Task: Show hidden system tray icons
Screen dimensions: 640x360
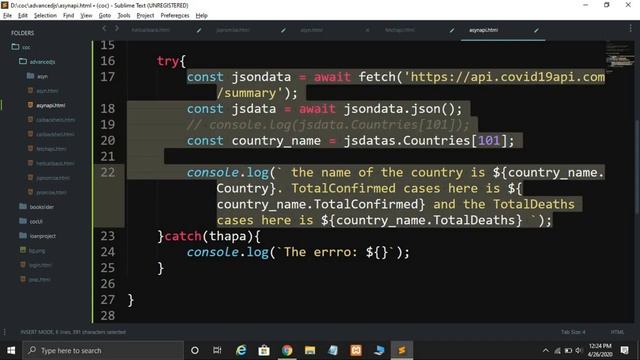Action: [546, 351]
